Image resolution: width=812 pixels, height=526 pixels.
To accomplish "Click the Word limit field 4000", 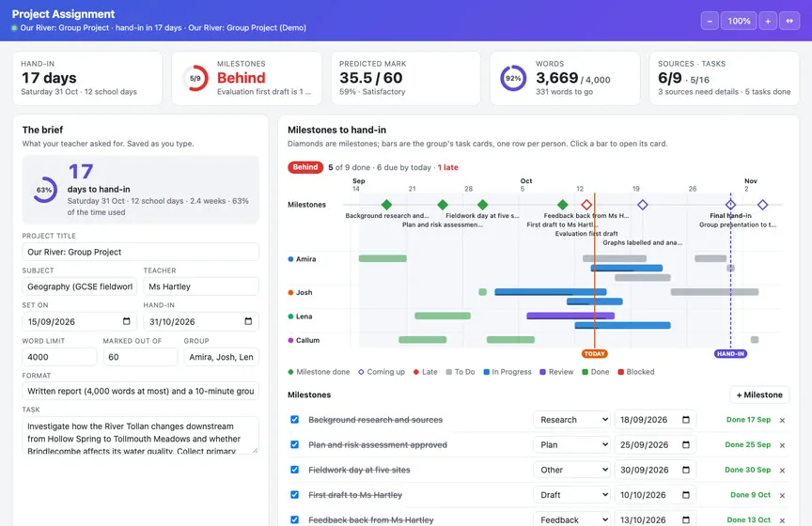I will click(x=59, y=357).
